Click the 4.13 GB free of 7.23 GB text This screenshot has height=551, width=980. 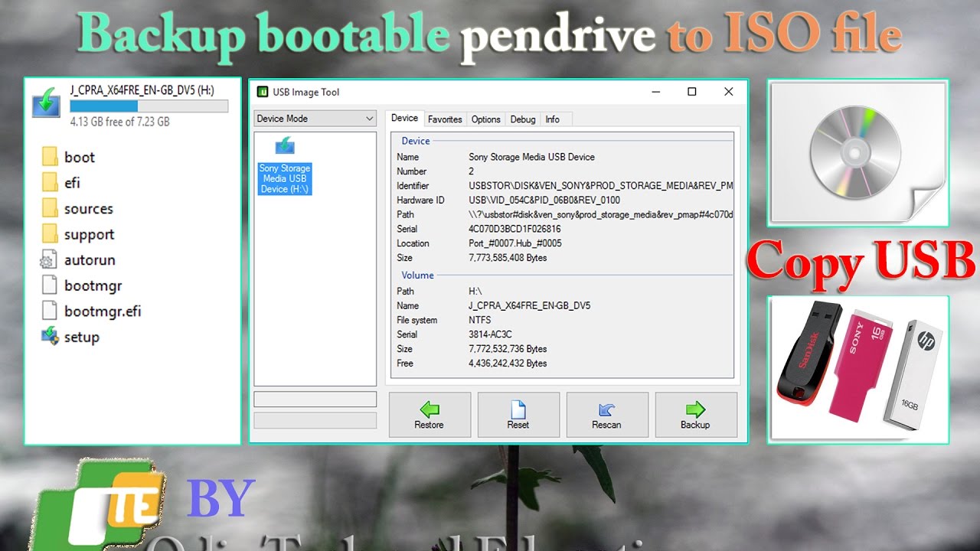click(119, 122)
